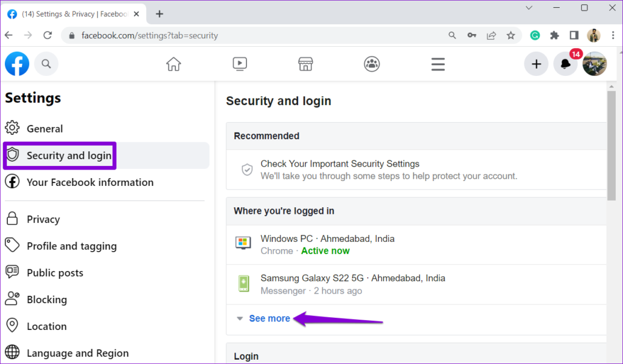Go to Marketplace

(x=305, y=63)
